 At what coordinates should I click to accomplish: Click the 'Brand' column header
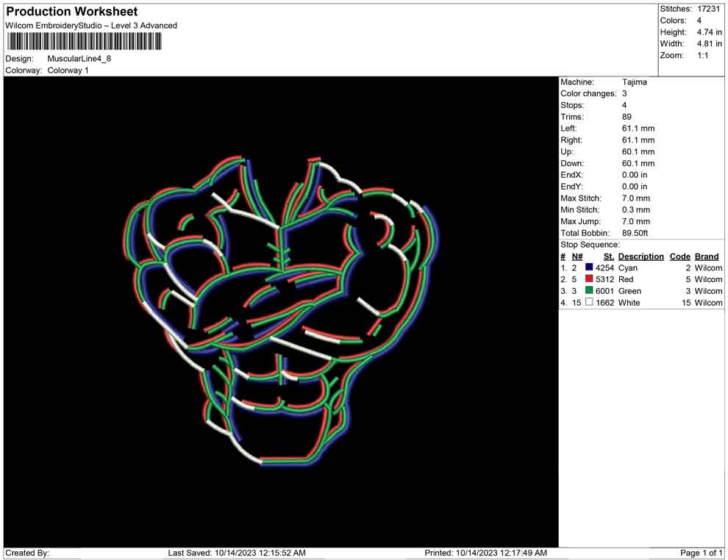pos(706,256)
